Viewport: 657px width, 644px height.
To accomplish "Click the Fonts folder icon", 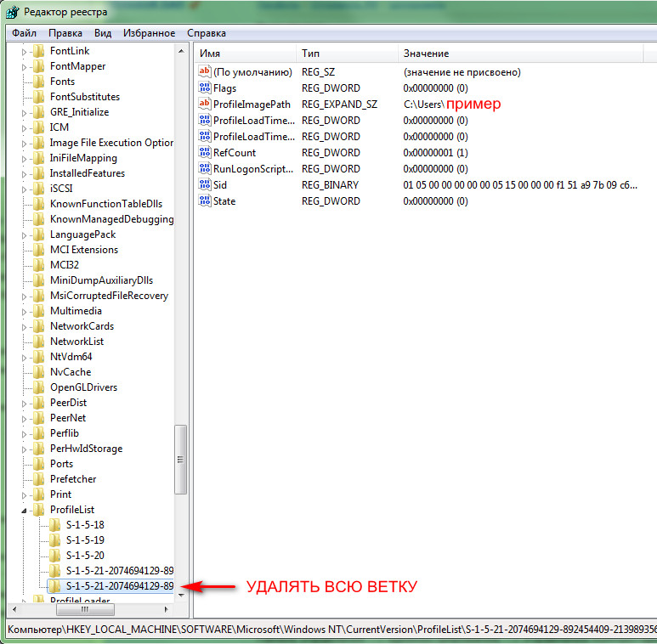I will point(38,82).
